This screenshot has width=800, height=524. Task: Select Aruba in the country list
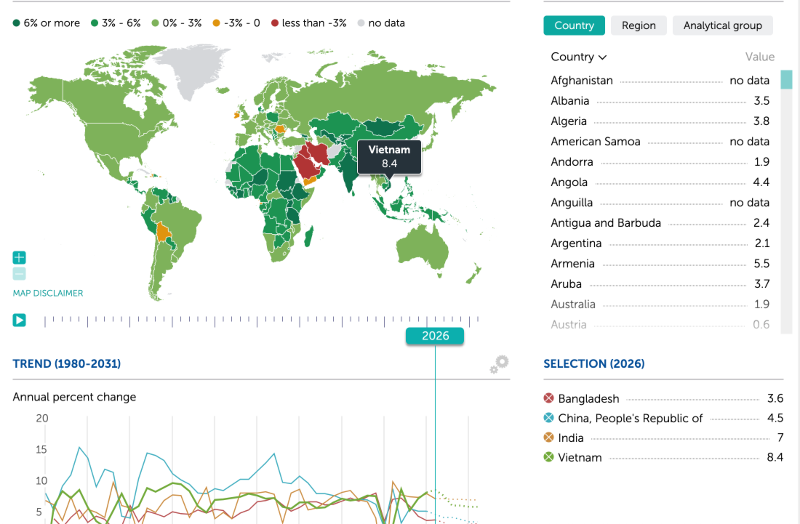click(x=660, y=284)
